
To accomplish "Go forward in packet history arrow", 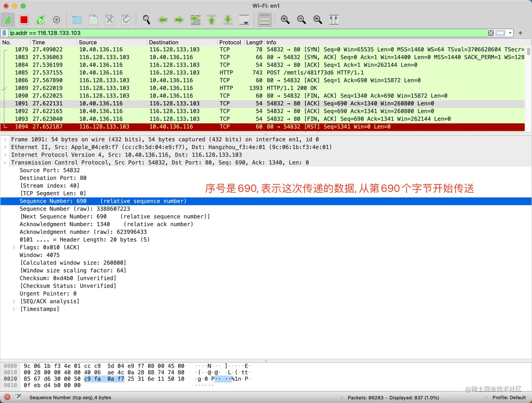I will pyautogui.click(x=179, y=20).
